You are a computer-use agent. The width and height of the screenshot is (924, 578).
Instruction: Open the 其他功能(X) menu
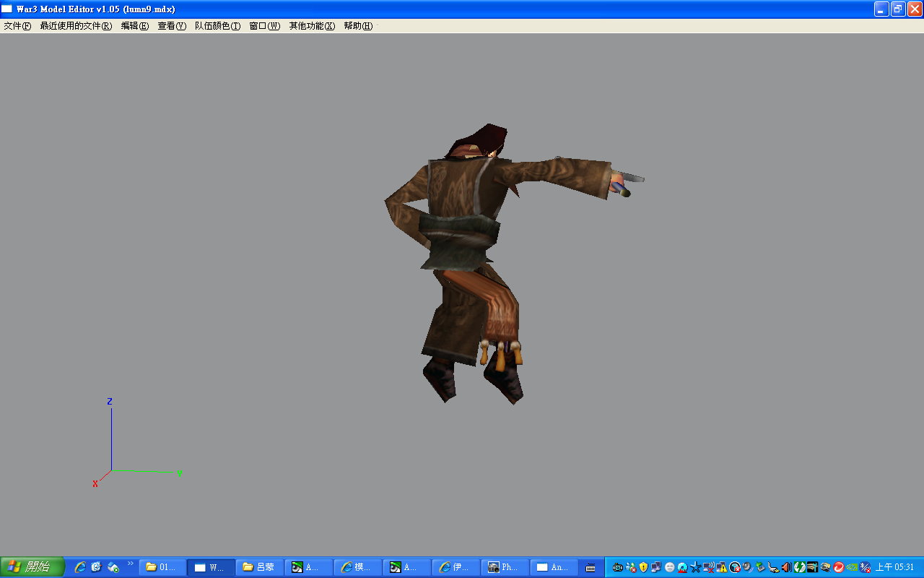click(x=312, y=26)
